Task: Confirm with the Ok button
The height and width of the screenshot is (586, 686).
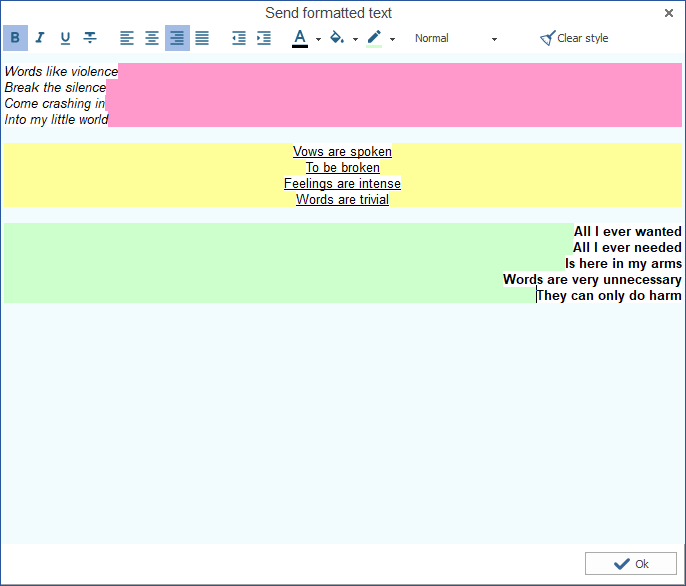Action: 631,564
